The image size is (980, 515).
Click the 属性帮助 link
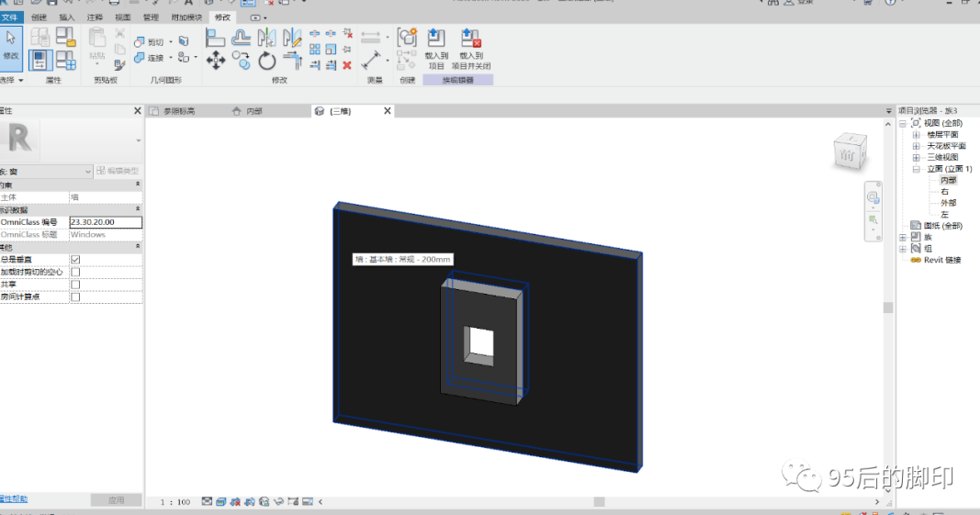(13, 498)
